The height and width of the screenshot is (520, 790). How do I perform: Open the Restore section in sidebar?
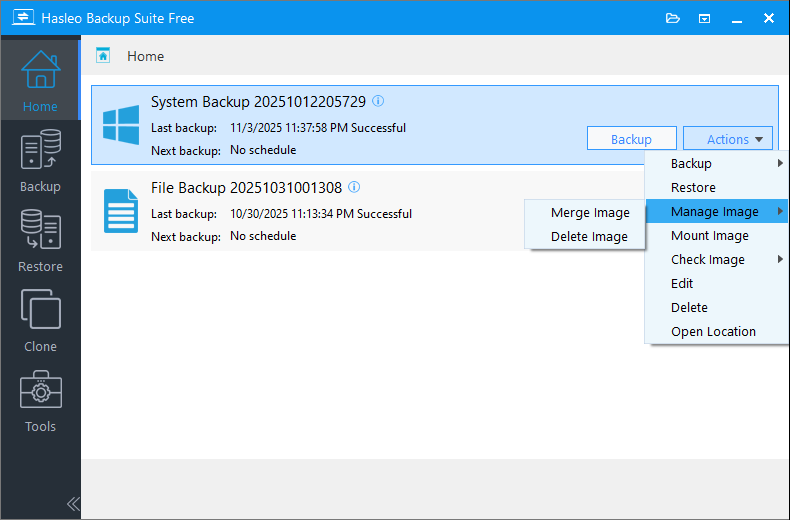(40, 241)
